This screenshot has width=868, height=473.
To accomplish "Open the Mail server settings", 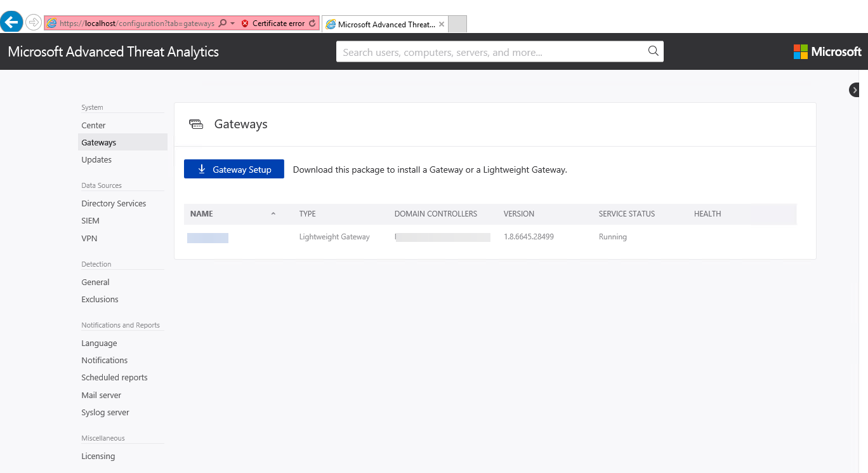I will click(101, 395).
